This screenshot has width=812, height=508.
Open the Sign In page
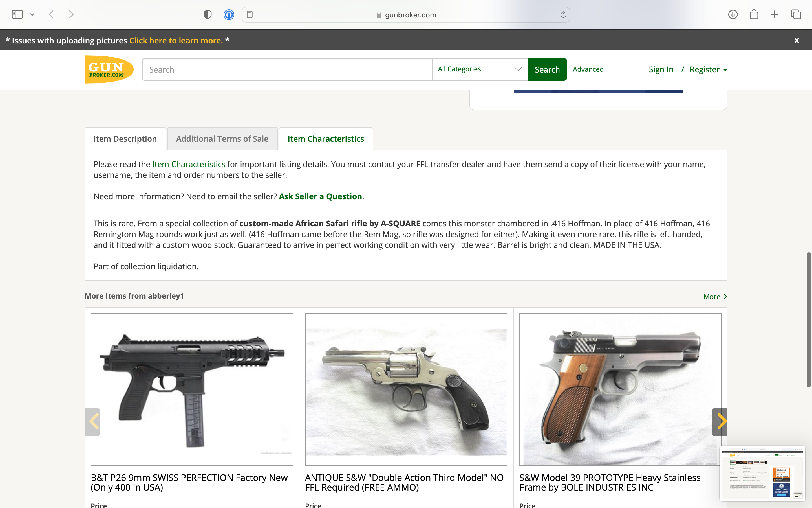click(661, 69)
